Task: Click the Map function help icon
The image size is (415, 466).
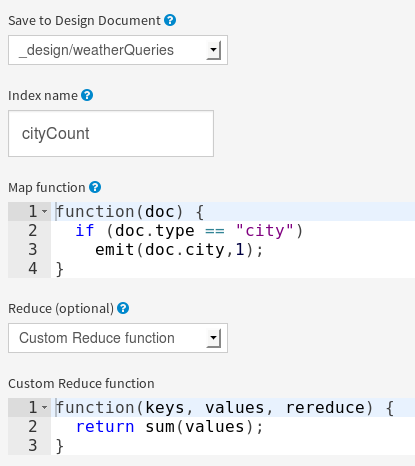Action: 95,187
